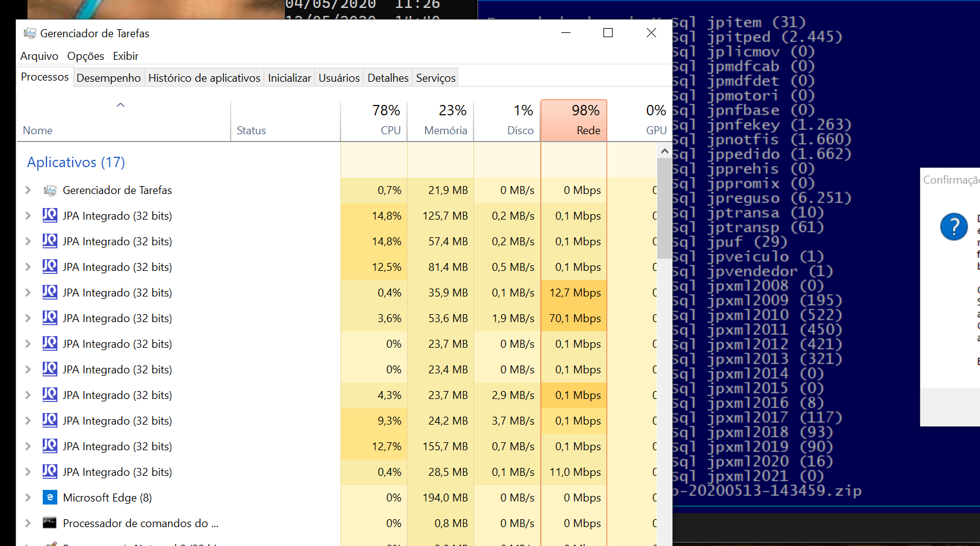Click the JPA Integrado icon in the 23,4 MB row

coord(50,369)
